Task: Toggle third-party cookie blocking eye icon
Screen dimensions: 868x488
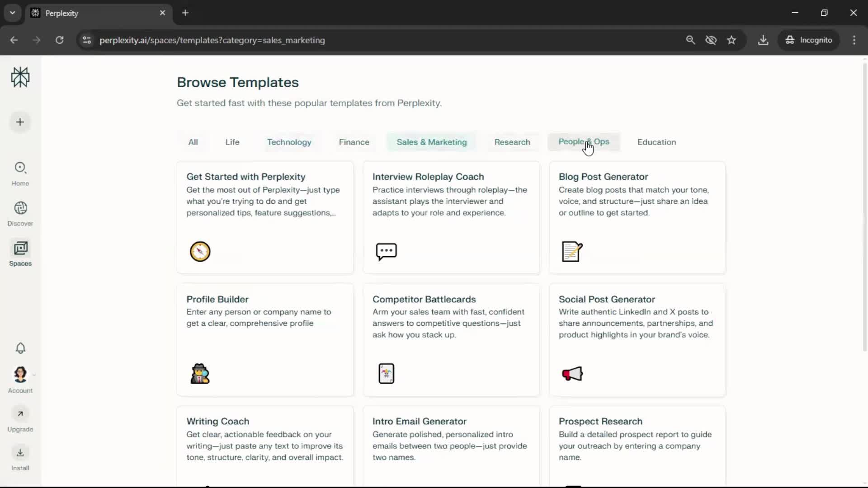Action: click(711, 40)
